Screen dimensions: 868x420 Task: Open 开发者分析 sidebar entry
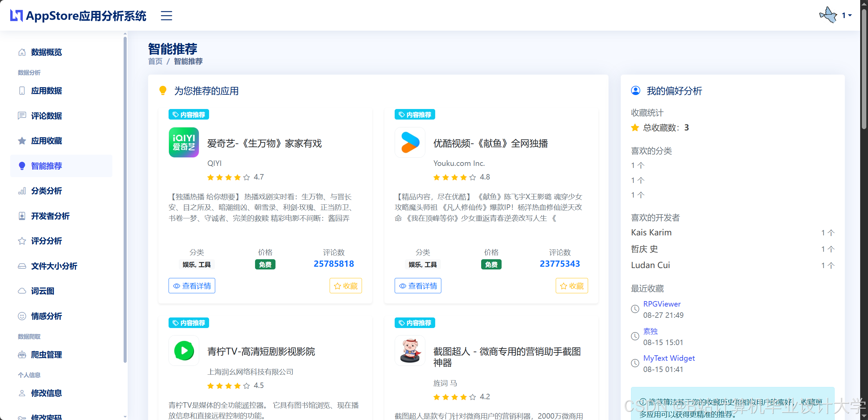click(x=50, y=216)
